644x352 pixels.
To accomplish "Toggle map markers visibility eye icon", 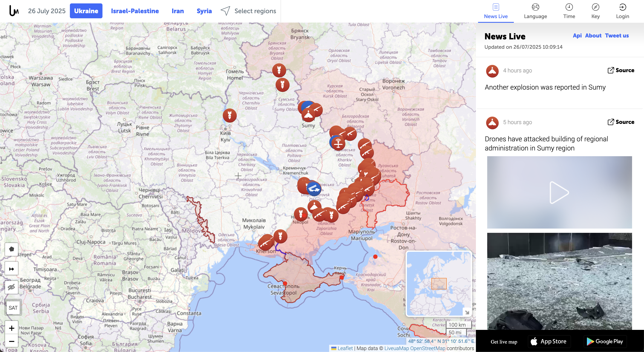I will pos(12,287).
